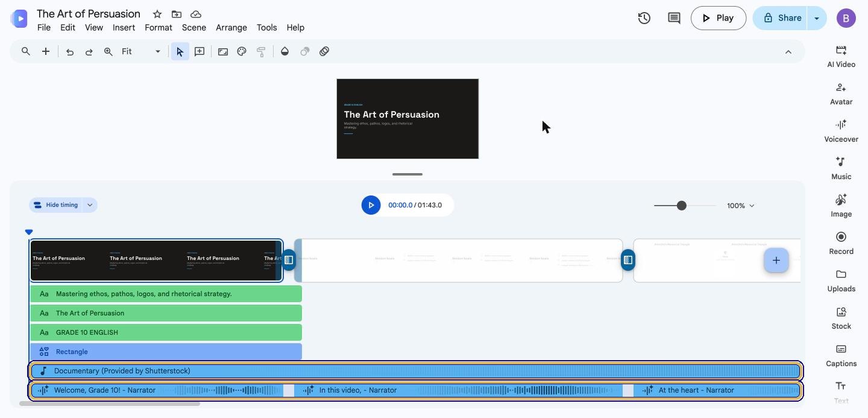Screen dimensions: 868x418
Task: Check the cloud save status icon
Action: (x=196, y=14)
